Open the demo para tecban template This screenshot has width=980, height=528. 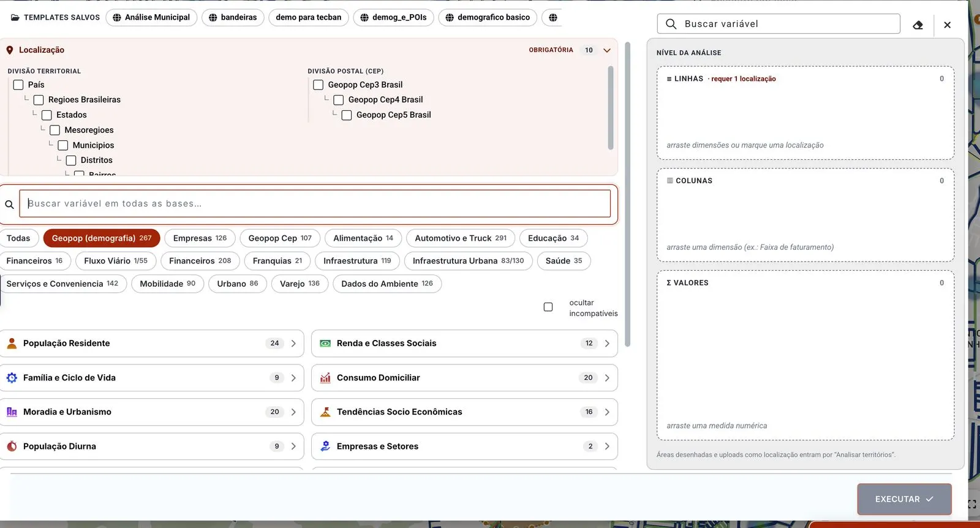[x=309, y=17]
